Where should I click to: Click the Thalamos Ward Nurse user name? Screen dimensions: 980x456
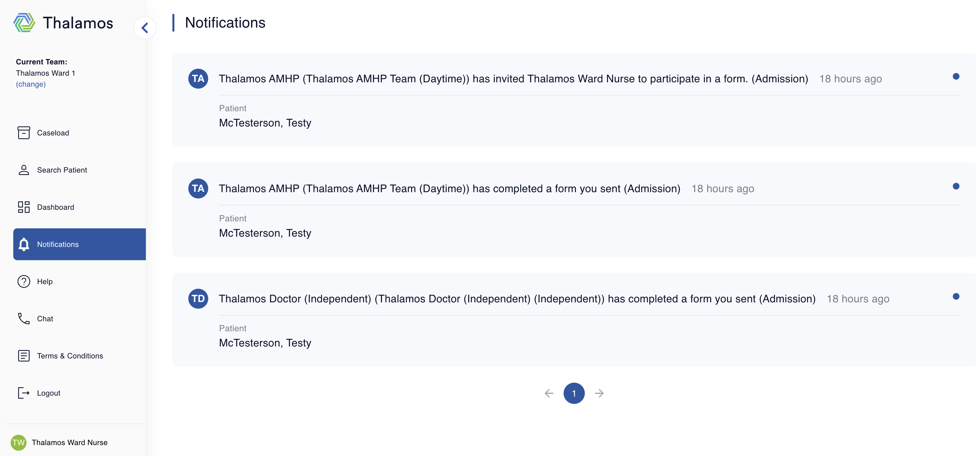click(70, 443)
